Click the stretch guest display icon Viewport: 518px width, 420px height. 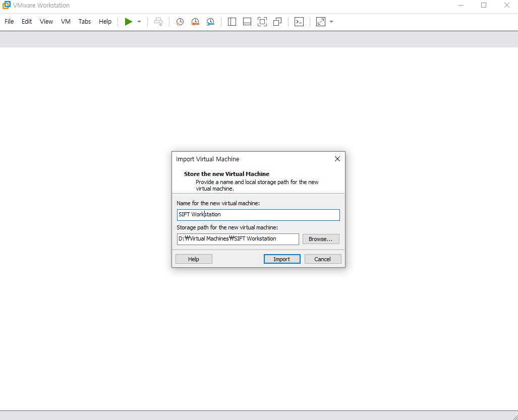pos(321,22)
